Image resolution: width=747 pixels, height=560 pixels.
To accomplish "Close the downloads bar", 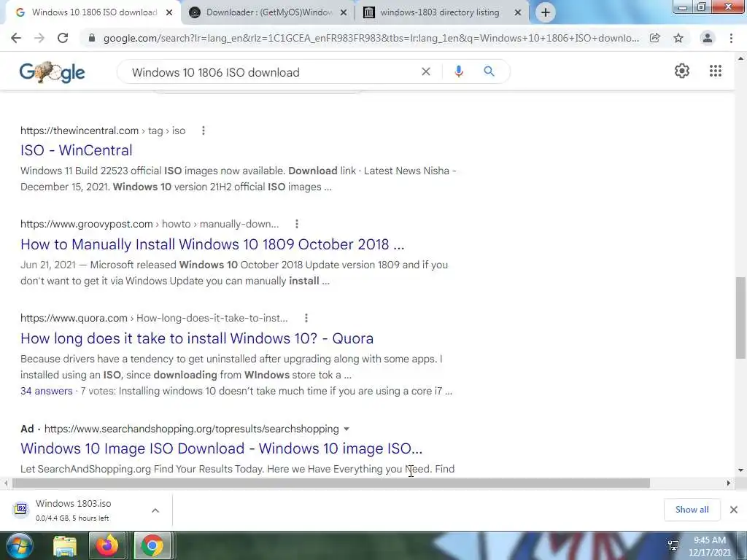I will point(734,510).
